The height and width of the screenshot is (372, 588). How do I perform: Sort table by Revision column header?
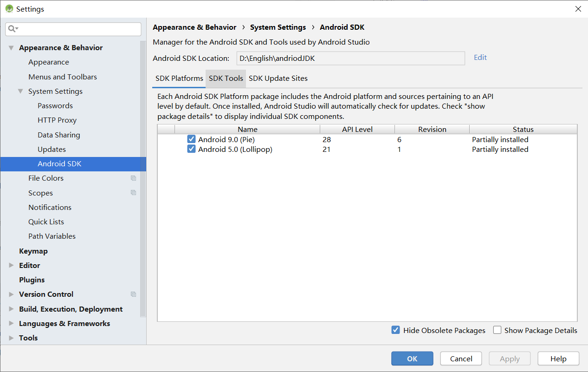[432, 130]
